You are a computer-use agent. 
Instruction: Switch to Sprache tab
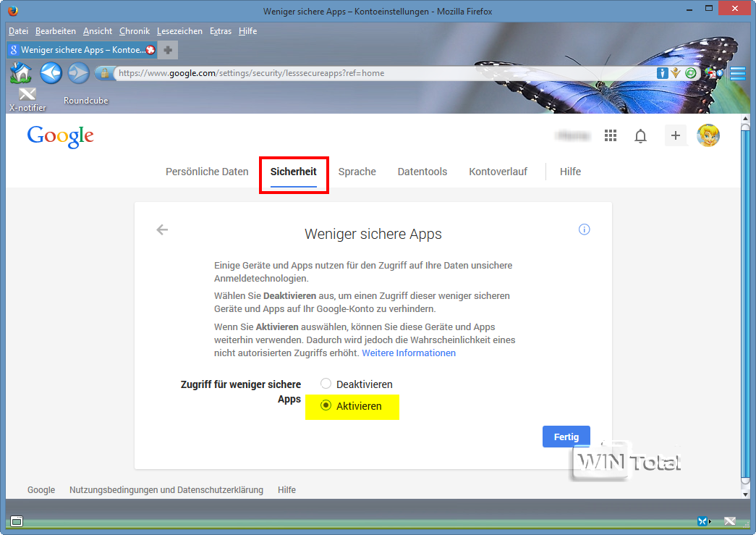coord(357,172)
